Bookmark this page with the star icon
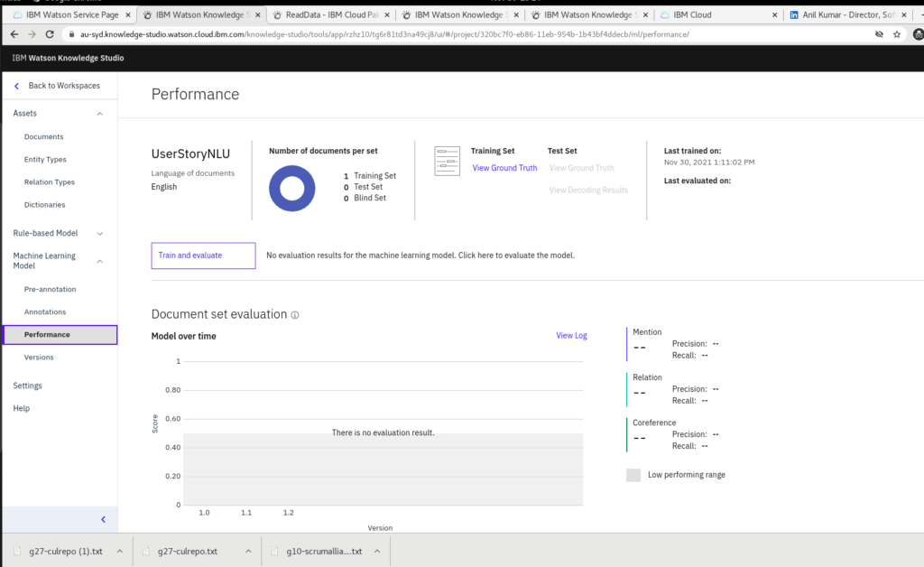924x567 pixels. (x=897, y=33)
